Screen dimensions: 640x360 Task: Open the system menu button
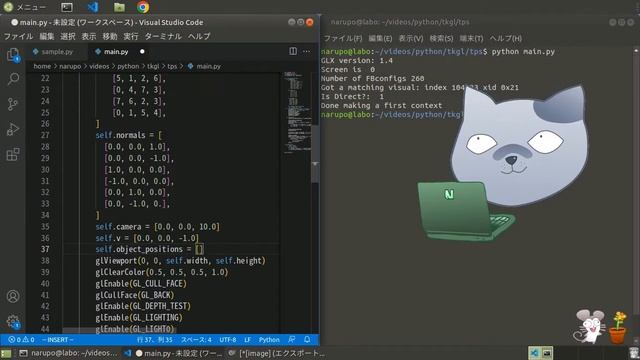pyautogui.click(x=24, y=7)
